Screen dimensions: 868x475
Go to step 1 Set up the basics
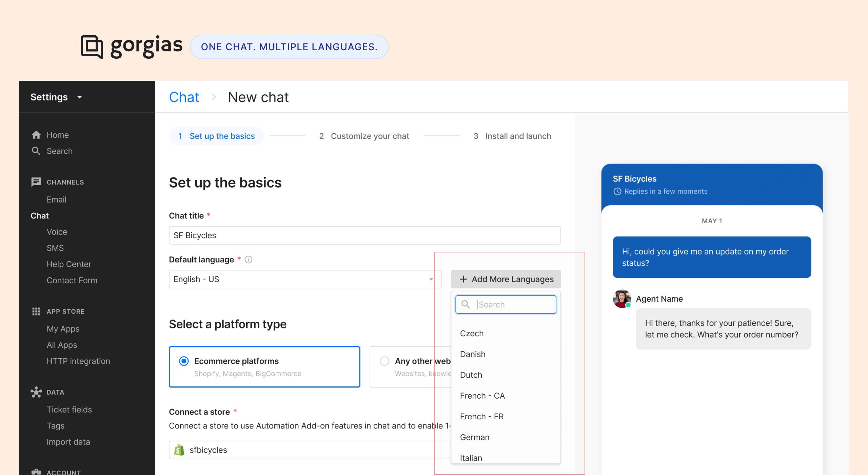pyautogui.click(x=217, y=136)
